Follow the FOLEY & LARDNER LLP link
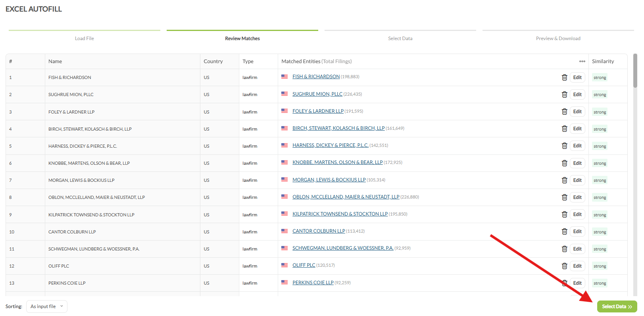The image size is (644, 316). pos(318,111)
